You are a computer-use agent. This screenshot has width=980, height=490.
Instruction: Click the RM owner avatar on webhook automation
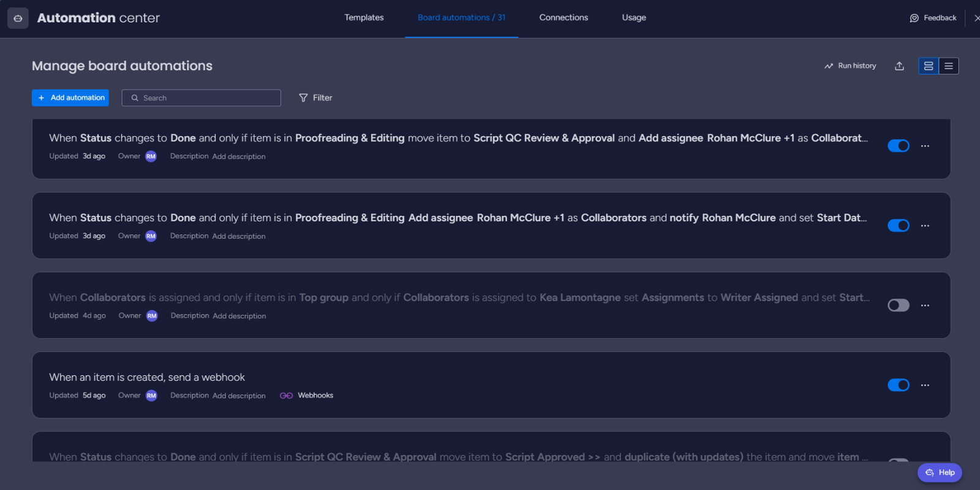tap(151, 396)
